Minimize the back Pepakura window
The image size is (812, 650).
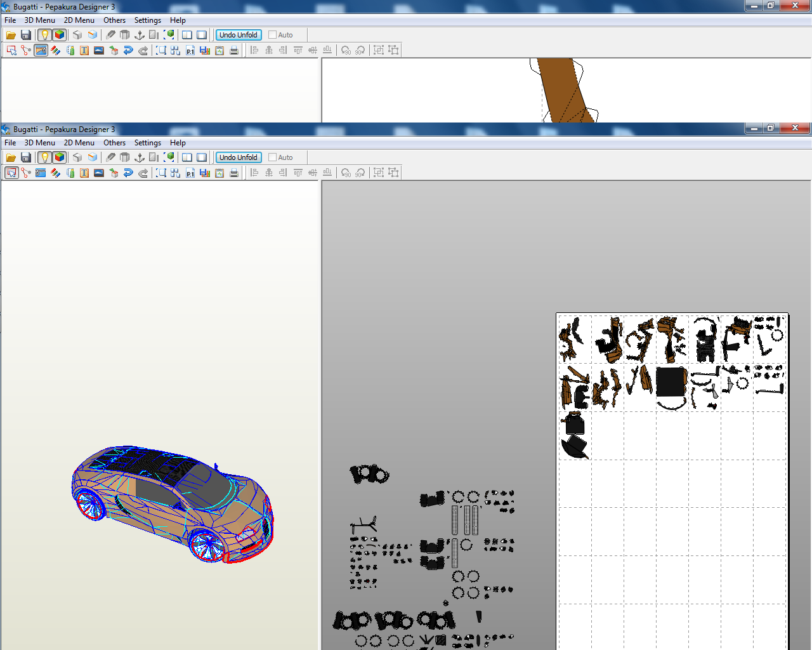pyautogui.click(x=754, y=6)
